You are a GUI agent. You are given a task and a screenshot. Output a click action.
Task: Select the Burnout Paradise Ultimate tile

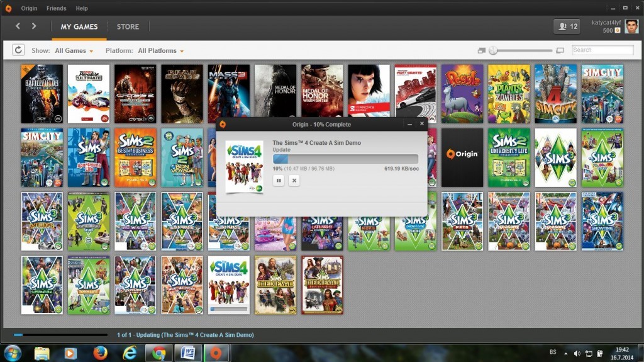point(89,94)
